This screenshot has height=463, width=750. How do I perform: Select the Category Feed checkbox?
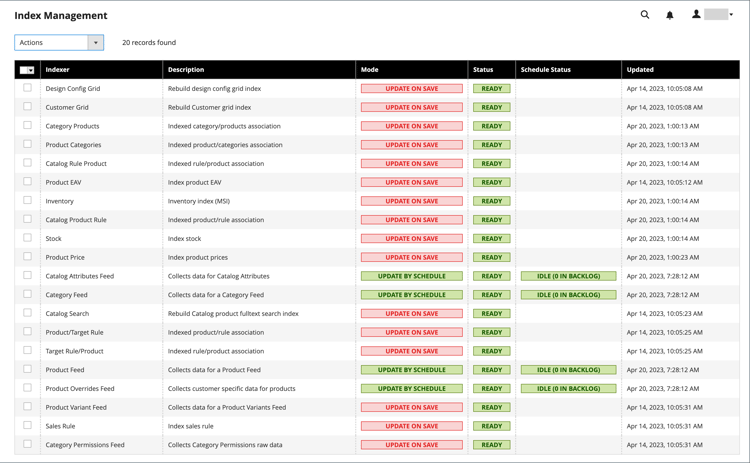[27, 294]
